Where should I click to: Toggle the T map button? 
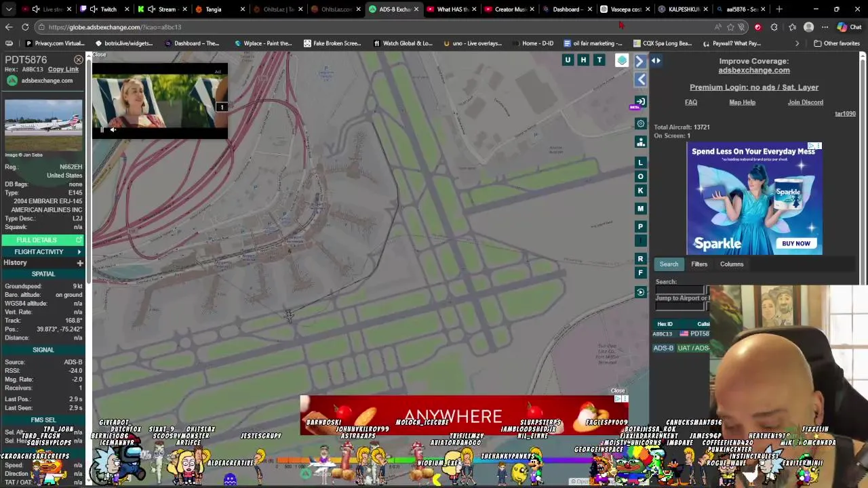click(599, 60)
